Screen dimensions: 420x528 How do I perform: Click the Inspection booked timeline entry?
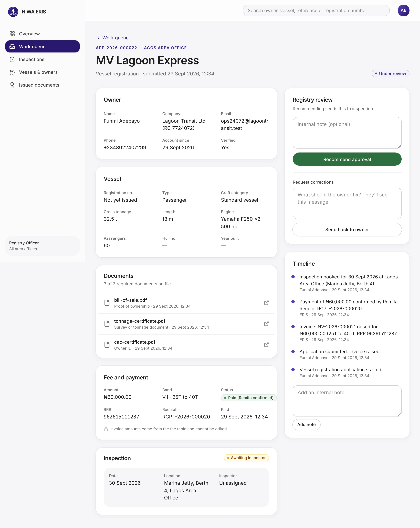(348, 283)
